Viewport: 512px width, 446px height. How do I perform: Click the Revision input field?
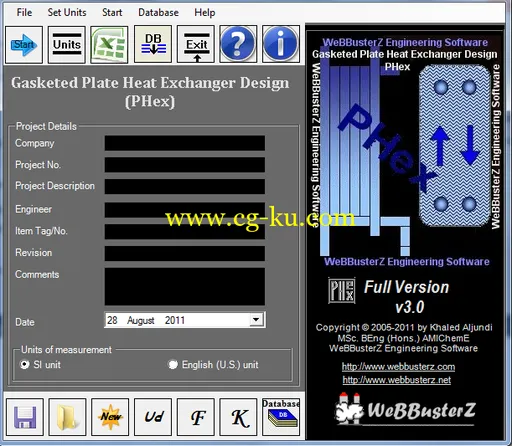[185, 253]
